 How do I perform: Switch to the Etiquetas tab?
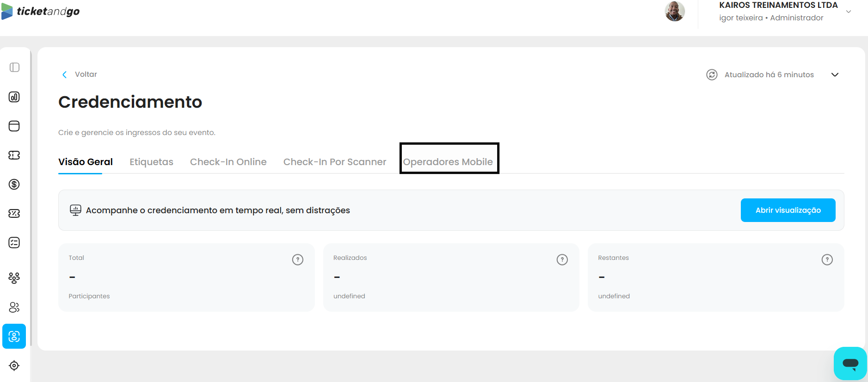tap(151, 162)
